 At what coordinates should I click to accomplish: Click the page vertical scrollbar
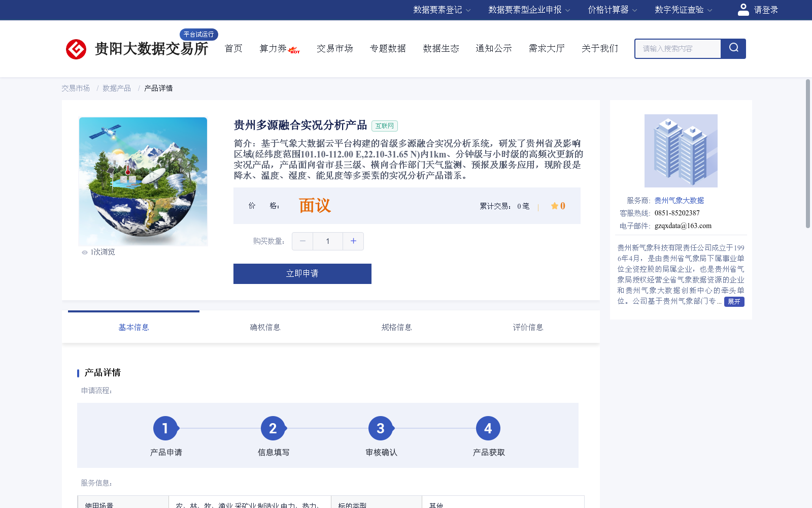808,153
